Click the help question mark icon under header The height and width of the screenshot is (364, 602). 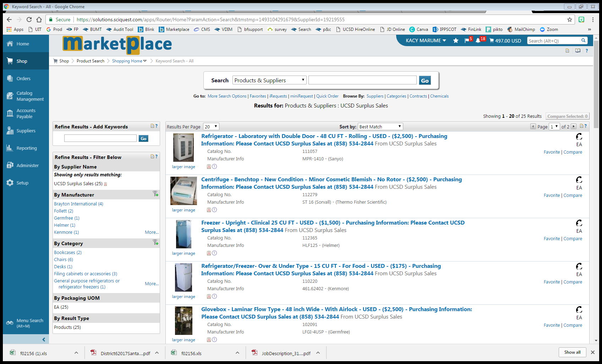click(587, 51)
